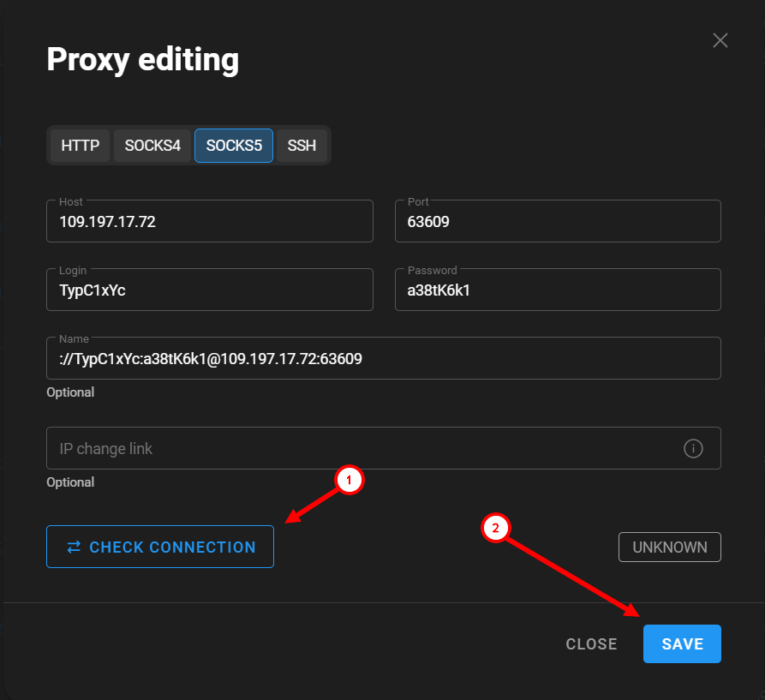Save the proxy settings
The width and height of the screenshot is (765, 700).
[682, 644]
